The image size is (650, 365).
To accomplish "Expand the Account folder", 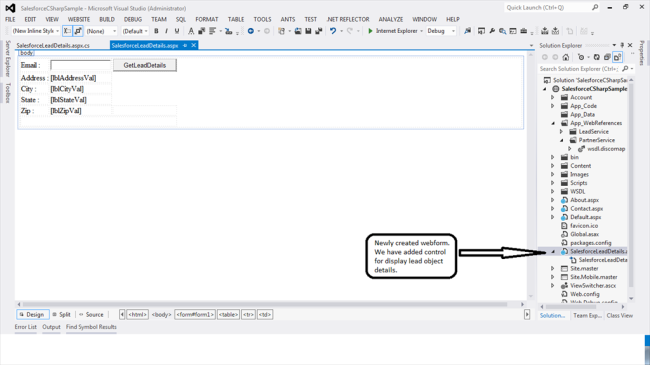I will tap(553, 97).
